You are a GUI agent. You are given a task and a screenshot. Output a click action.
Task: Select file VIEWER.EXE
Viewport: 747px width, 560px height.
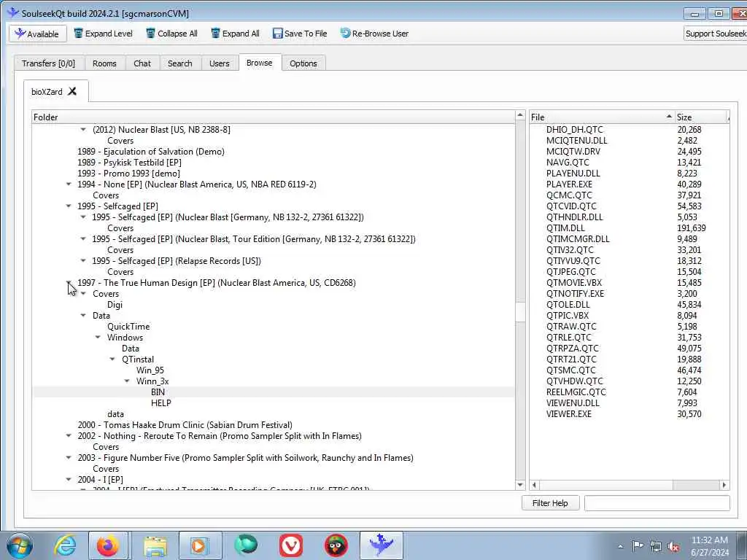coord(569,414)
